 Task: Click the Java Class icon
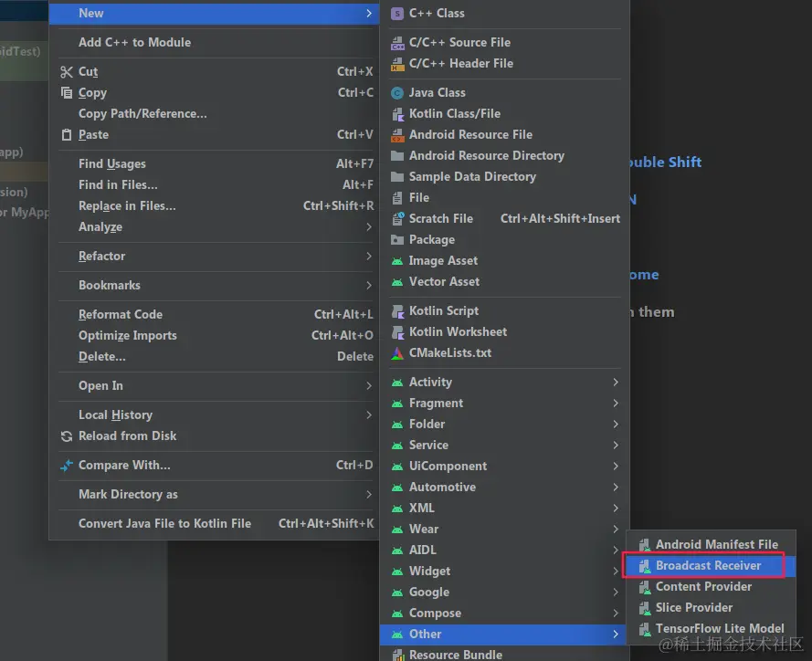pos(397,92)
